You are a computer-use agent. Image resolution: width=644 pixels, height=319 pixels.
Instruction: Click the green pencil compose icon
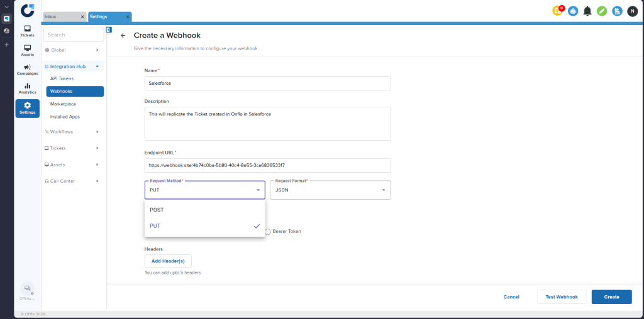(602, 11)
